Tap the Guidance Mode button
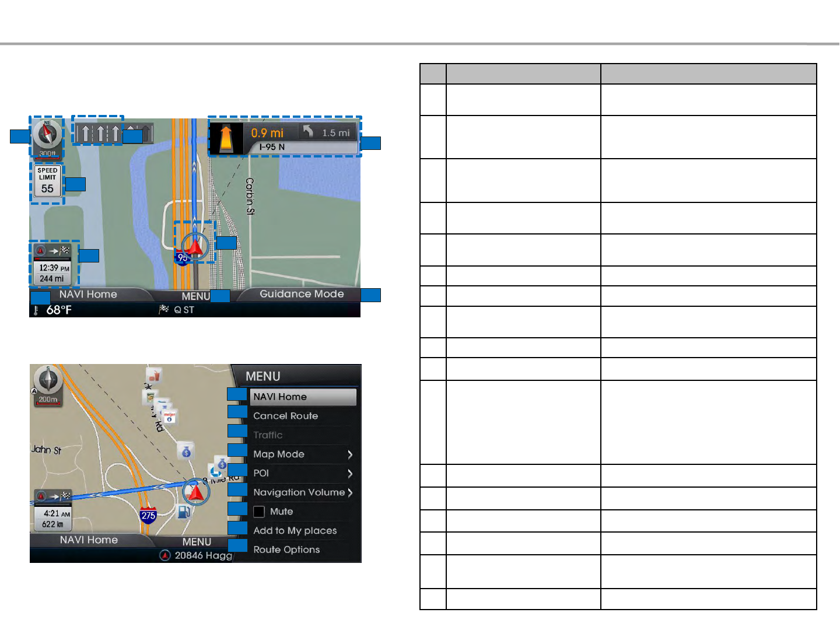Viewport: 840px width, 630px height. click(302, 294)
